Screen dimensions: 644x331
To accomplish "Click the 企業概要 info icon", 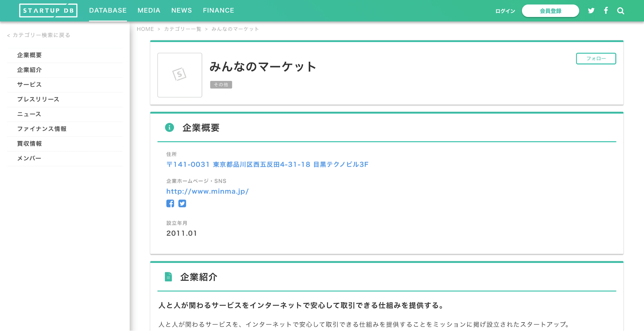I will coord(169,128).
